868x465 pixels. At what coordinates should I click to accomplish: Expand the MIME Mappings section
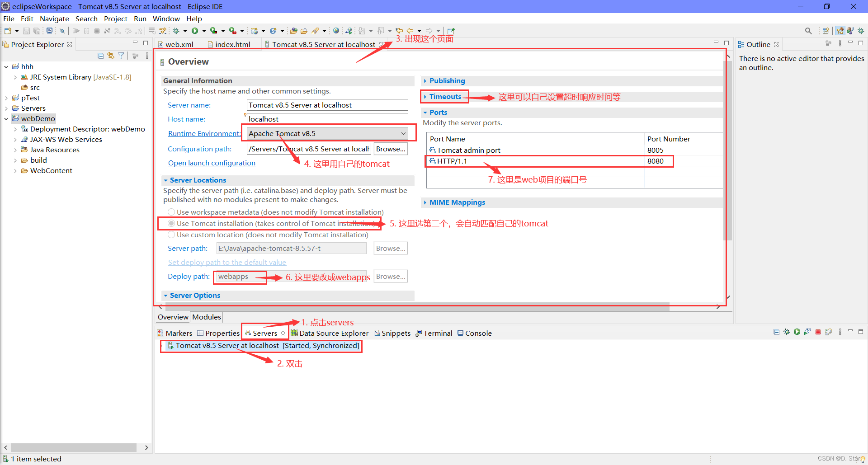(x=425, y=202)
